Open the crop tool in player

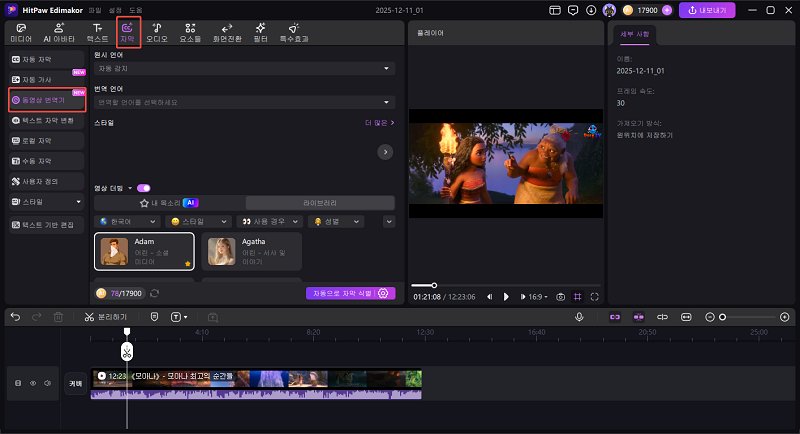coord(578,297)
